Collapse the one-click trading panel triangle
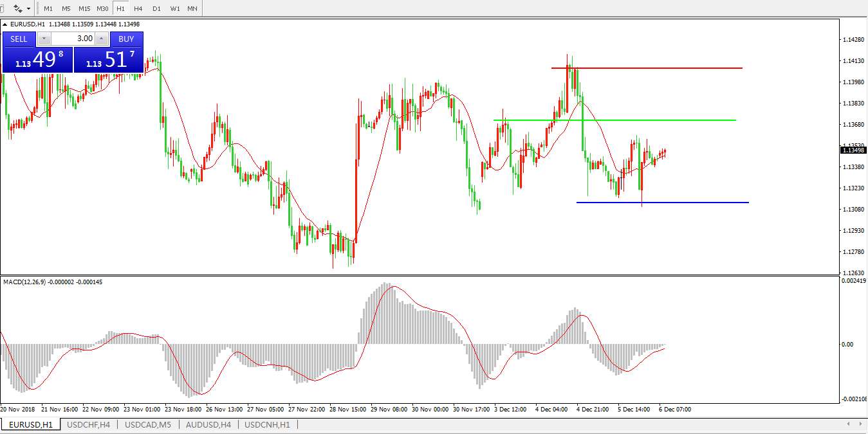 pyautogui.click(x=6, y=24)
